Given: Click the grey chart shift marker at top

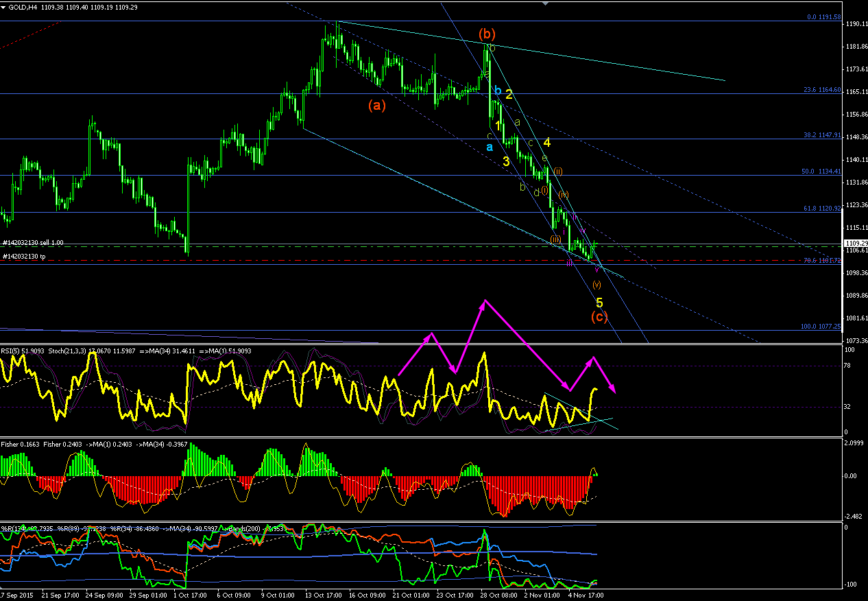Looking at the screenshot, I should [x=545, y=3].
